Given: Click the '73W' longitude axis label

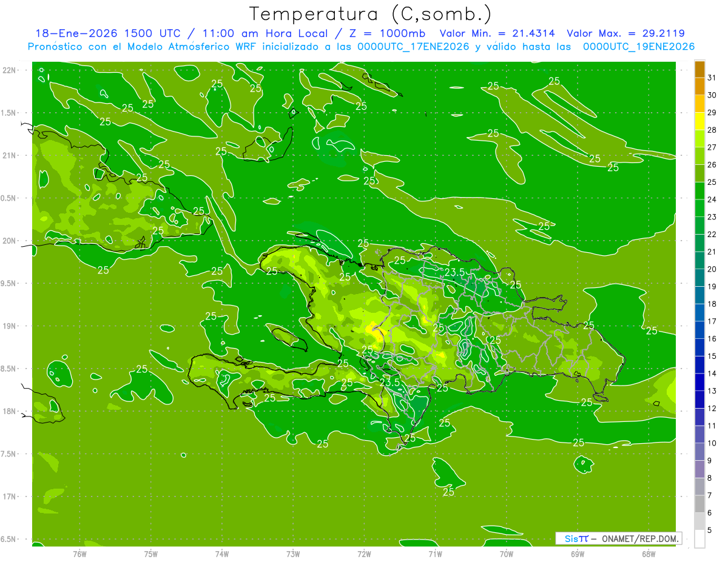Looking at the screenshot, I should (x=293, y=554).
